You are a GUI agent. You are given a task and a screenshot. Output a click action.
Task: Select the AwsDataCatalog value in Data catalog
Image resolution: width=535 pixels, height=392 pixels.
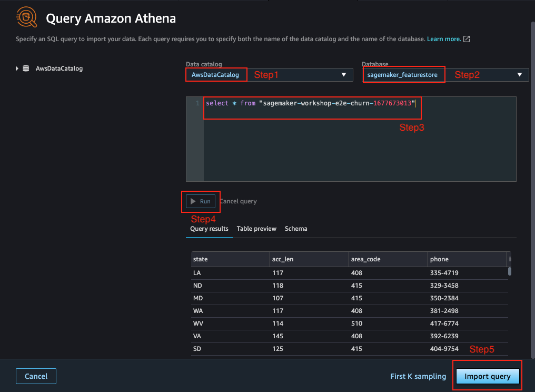(x=215, y=75)
